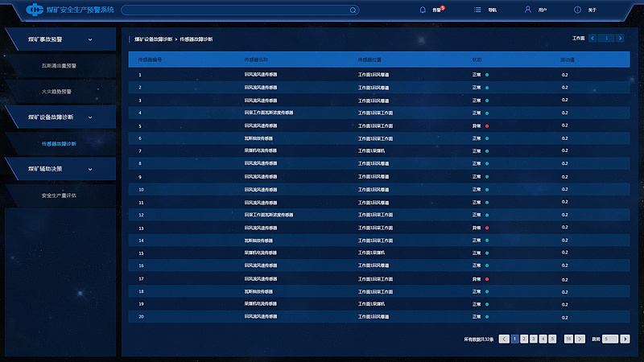Click the 导航 list icon
This screenshot has height=362, width=644.
477,10
